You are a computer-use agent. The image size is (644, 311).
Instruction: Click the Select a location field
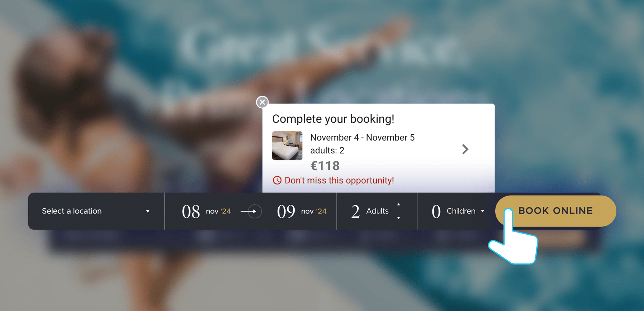coord(72,211)
